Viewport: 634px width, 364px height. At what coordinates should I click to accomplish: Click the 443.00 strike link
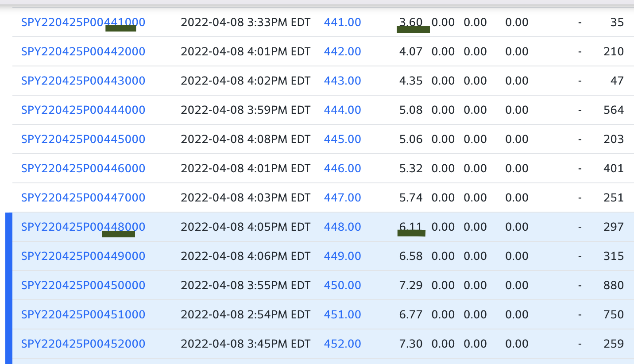click(x=343, y=81)
